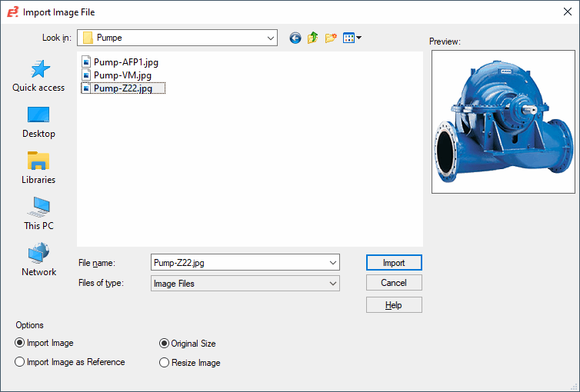Open the Files of type dropdown
Viewport: 580px width, 392px height.
click(332, 284)
